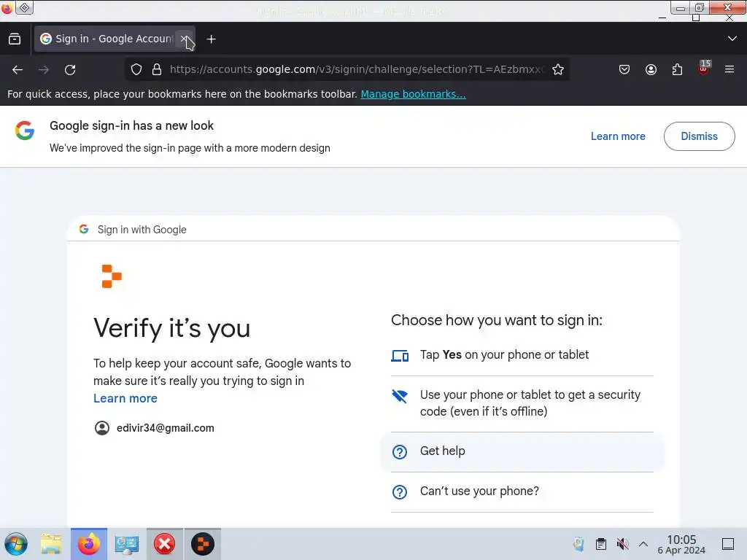Click the Sign in with Google header
Image resolution: width=747 pixels, height=560 pixels.
(142, 230)
